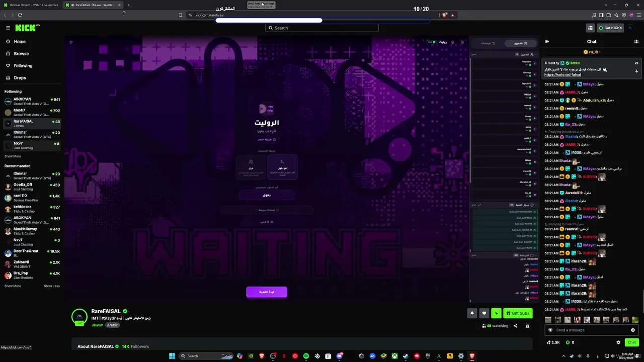The width and height of the screenshot is (644, 362).
Task: Click the Arabic language tag
Action: point(113,325)
